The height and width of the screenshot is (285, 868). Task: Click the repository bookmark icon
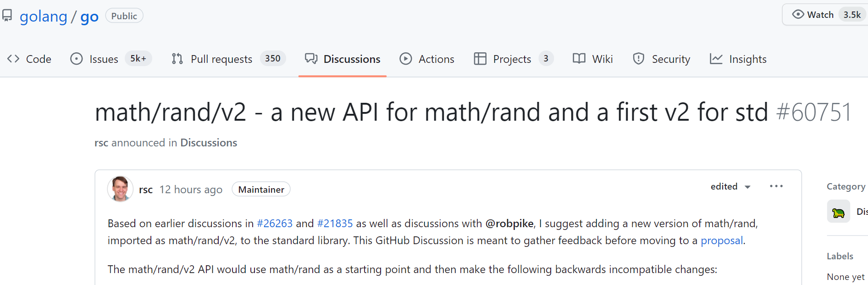[x=6, y=14]
